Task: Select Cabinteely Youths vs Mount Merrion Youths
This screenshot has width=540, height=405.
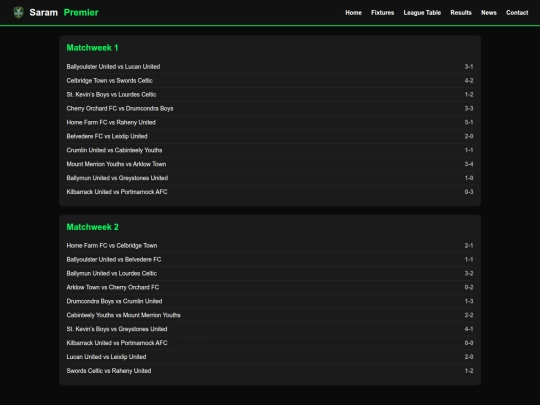Action: click(270, 315)
